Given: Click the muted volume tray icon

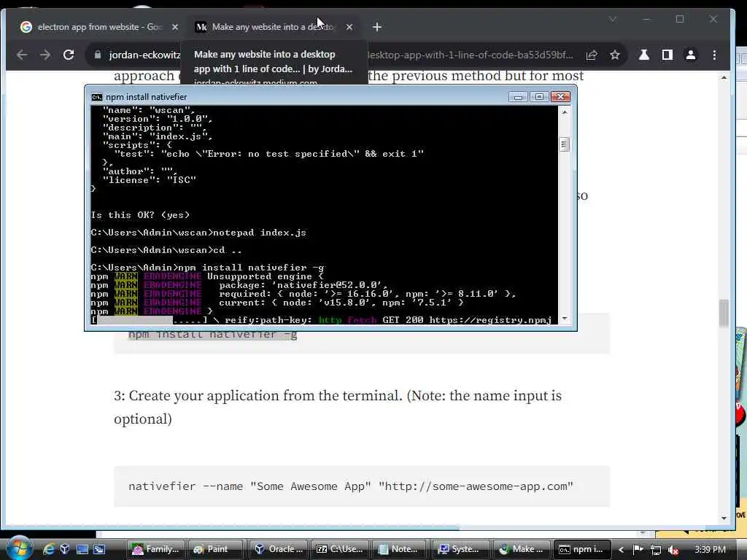Looking at the screenshot, I should point(673,550).
